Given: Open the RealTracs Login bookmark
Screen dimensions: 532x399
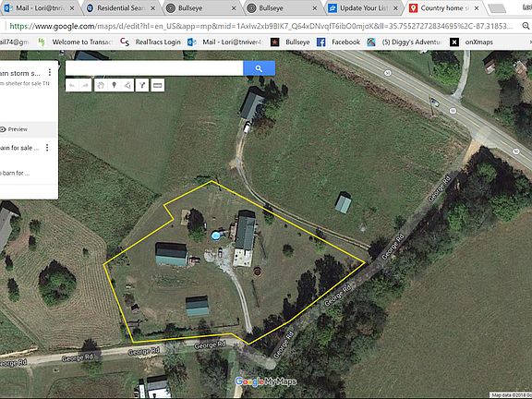Looking at the screenshot, I should click(151, 42).
